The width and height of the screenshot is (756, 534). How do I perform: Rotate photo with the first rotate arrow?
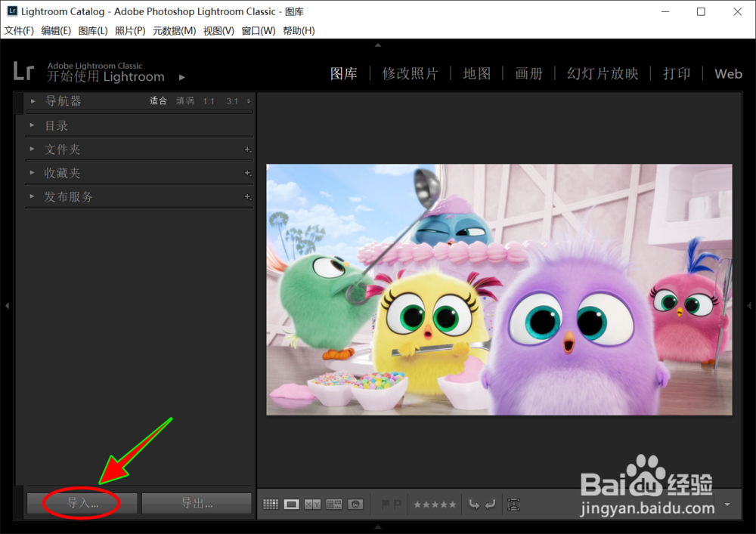click(475, 505)
